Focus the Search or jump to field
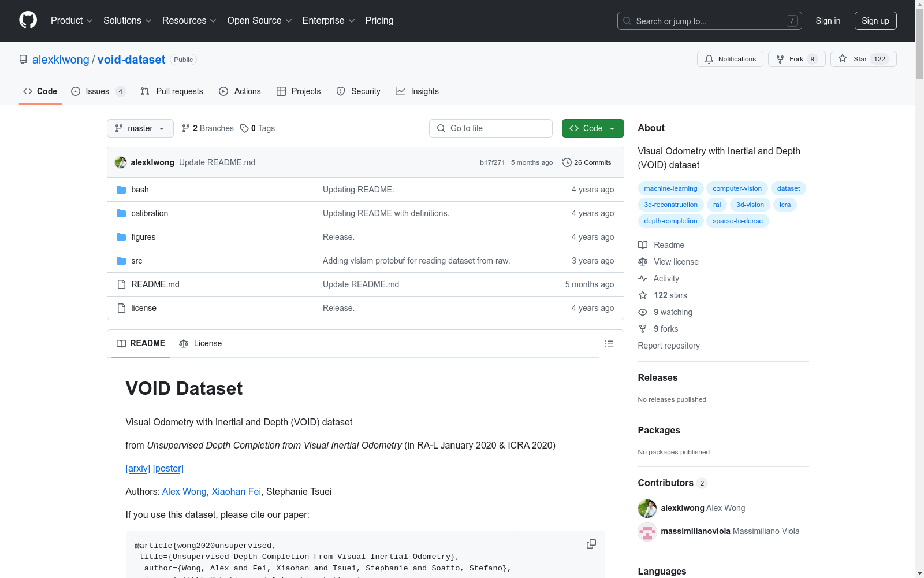The image size is (924, 578). (x=710, y=21)
